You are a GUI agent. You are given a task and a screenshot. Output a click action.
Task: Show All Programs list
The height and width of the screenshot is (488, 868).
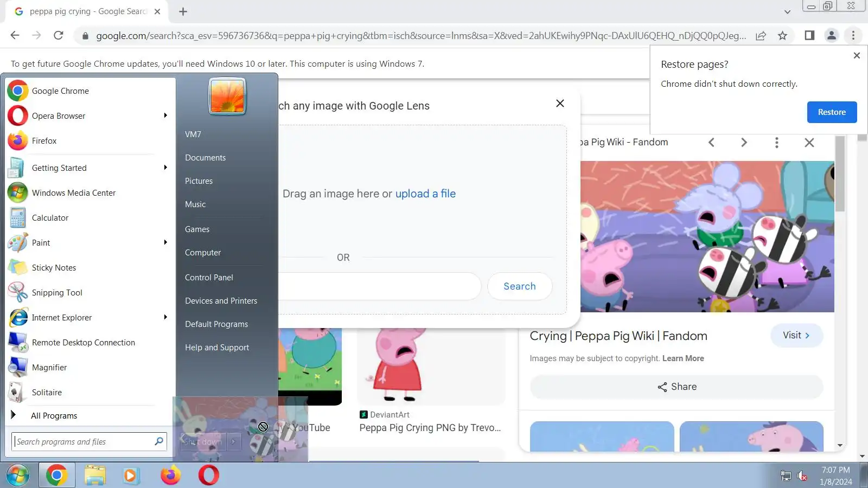click(54, 416)
